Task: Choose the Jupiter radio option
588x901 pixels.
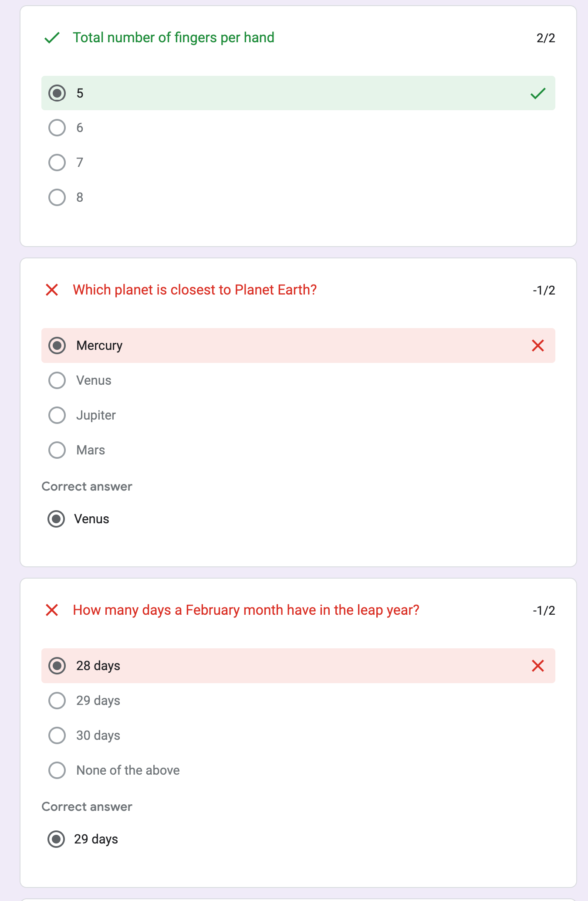Action: pyautogui.click(x=57, y=415)
